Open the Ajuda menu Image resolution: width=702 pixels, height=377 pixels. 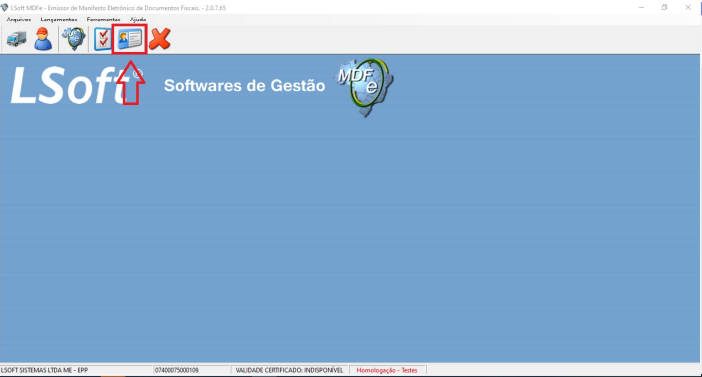138,19
